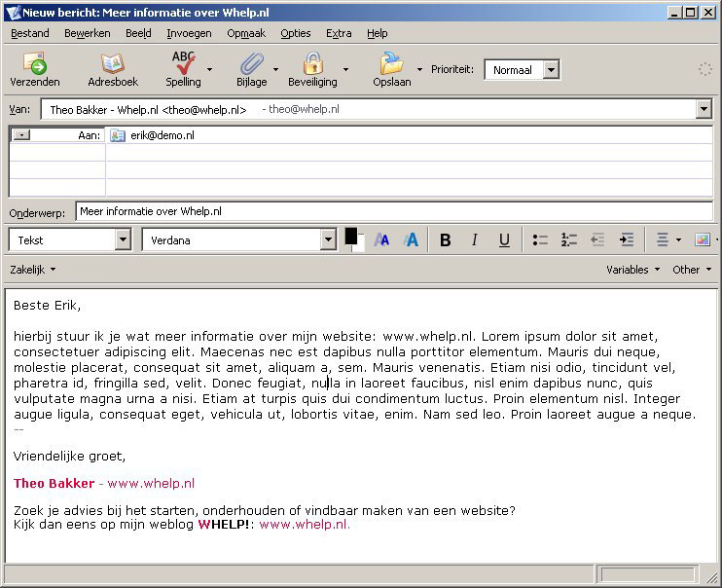Image resolution: width=722 pixels, height=588 pixels.
Task: Click the Opslaan save icon
Action: [x=391, y=64]
